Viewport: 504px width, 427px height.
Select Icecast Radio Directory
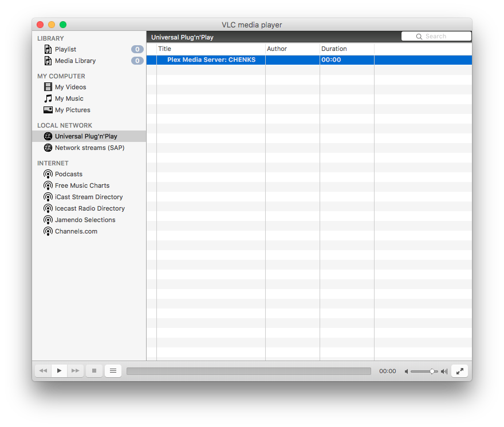(x=89, y=208)
